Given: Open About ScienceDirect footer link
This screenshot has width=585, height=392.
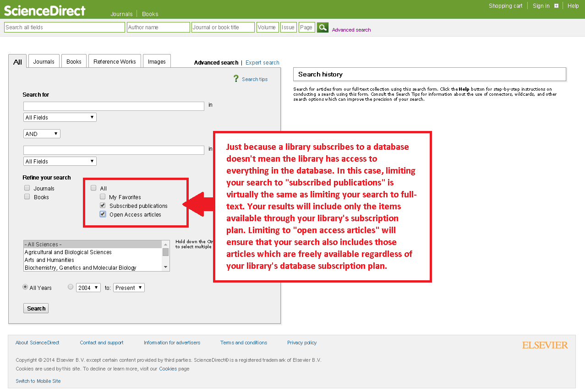Looking at the screenshot, I should pos(38,343).
